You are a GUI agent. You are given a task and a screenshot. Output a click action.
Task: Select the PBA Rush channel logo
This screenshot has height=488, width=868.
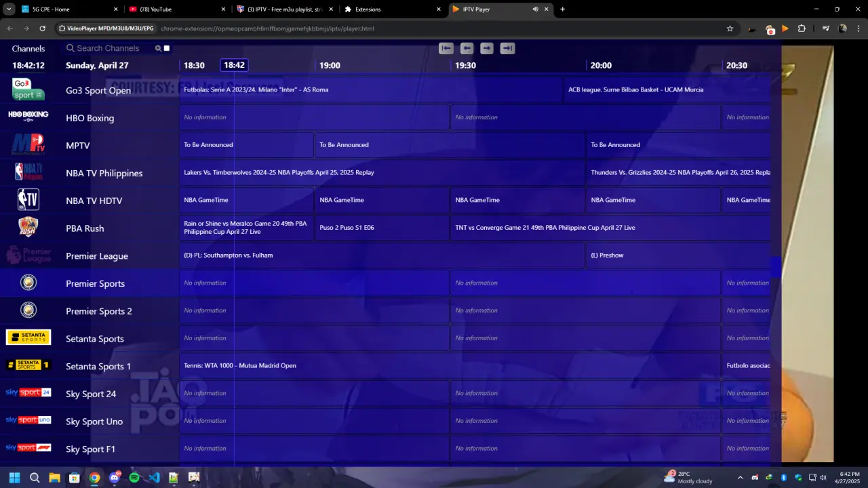(28, 227)
